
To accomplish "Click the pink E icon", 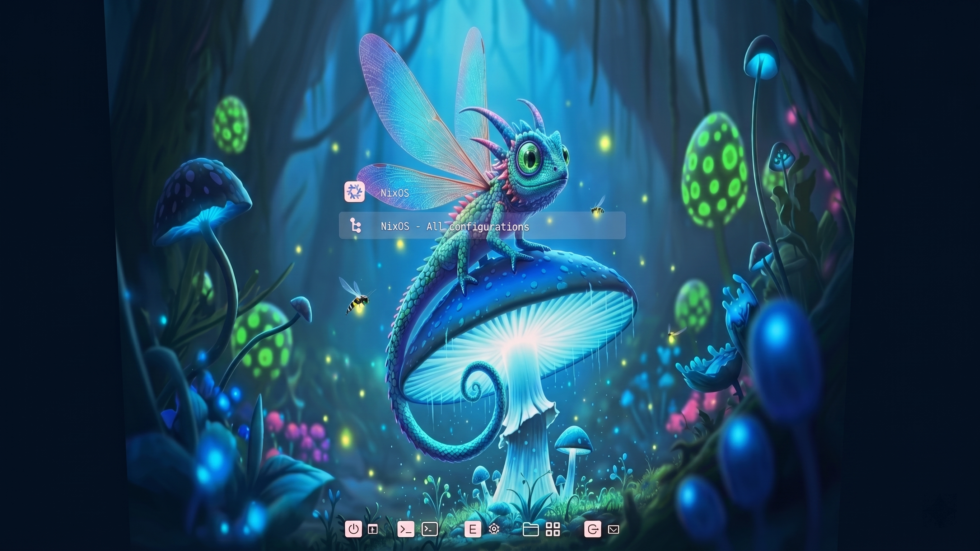I will point(473,529).
